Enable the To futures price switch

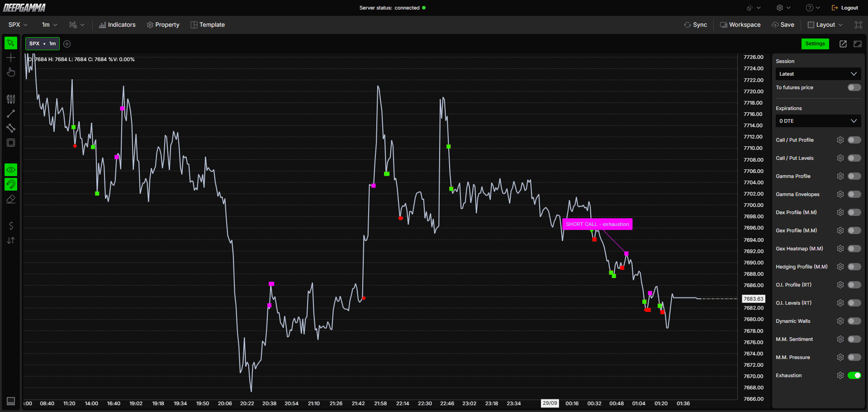click(854, 87)
